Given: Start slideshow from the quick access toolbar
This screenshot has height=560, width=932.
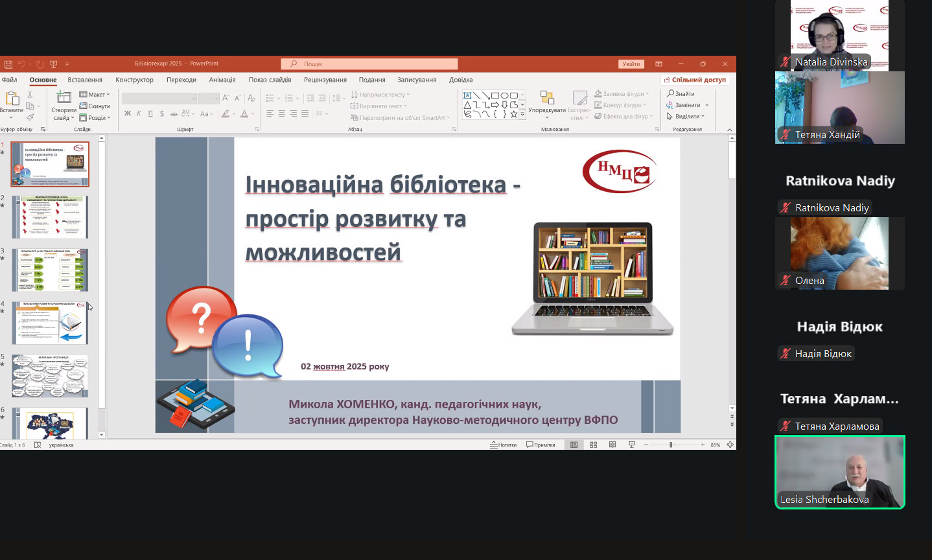Looking at the screenshot, I should 54,64.
